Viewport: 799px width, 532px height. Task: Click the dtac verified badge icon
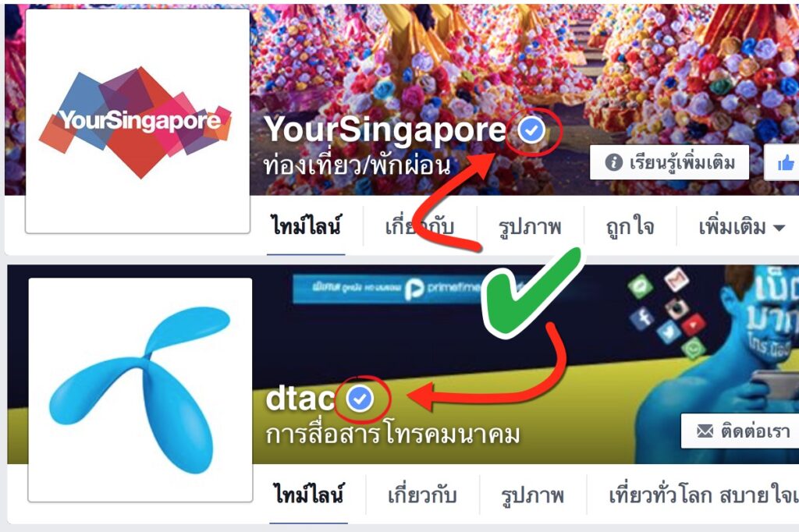point(360,398)
